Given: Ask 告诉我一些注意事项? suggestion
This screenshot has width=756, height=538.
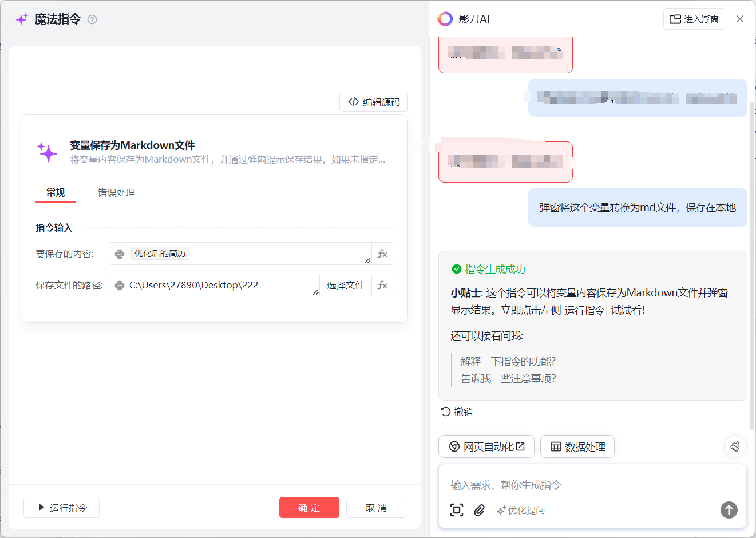Looking at the screenshot, I should 508,379.
